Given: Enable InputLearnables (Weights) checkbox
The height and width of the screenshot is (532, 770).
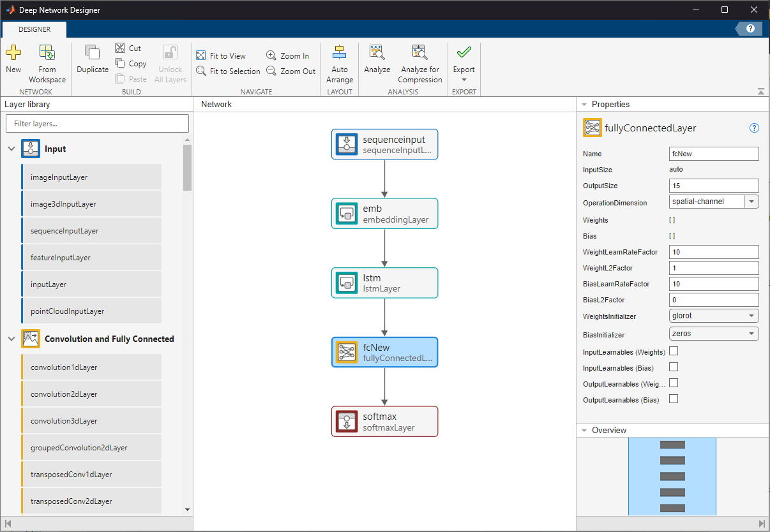Looking at the screenshot, I should tap(673, 351).
